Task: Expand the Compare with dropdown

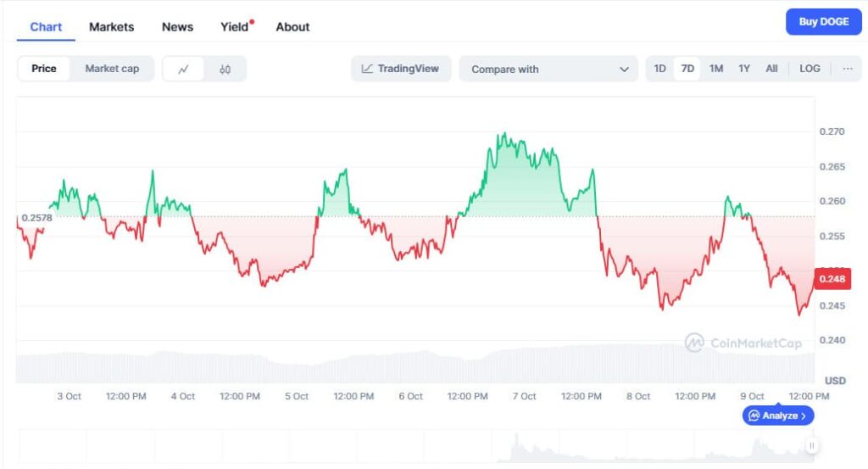Action: point(548,69)
